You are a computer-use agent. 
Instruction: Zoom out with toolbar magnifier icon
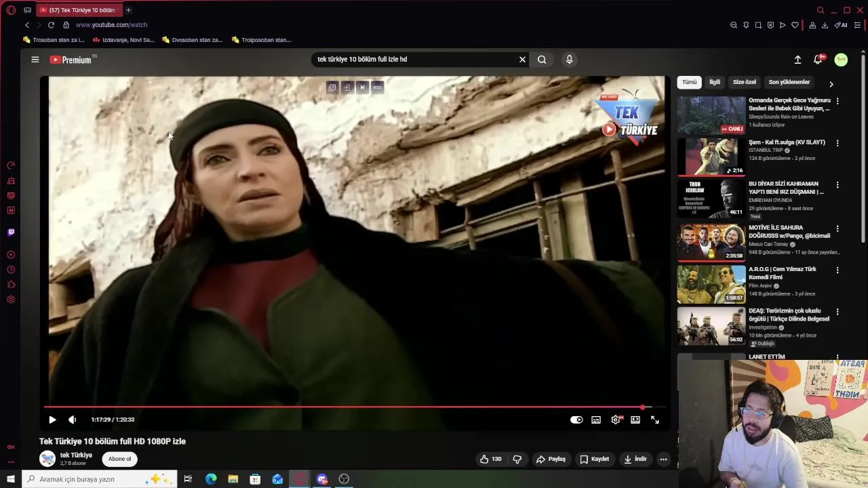point(734,25)
